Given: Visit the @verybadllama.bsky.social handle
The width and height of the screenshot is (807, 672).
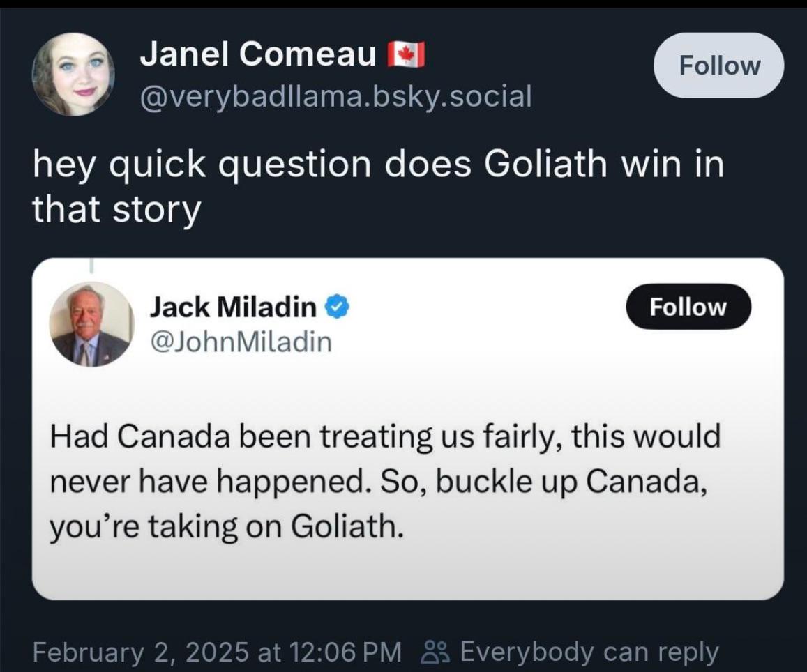Looking at the screenshot, I should point(335,96).
